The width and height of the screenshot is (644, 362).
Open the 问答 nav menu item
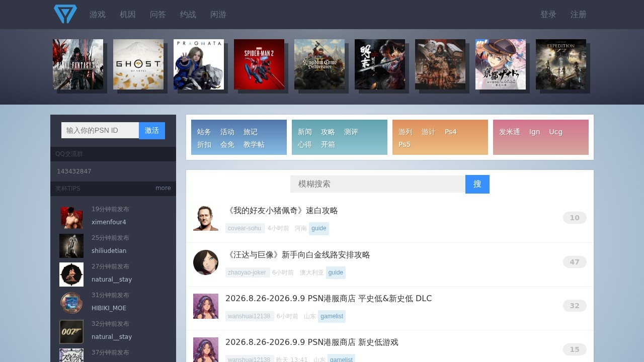(158, 15)
